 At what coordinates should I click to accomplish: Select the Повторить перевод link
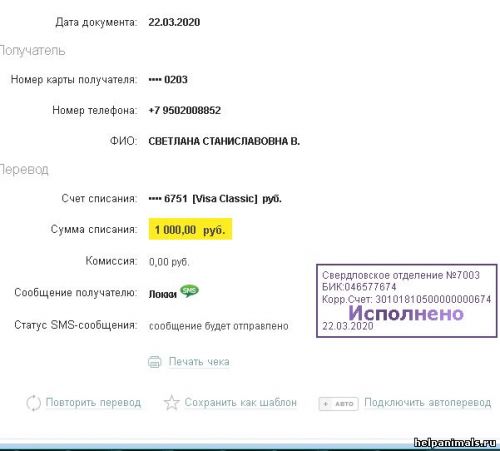pyautogui.click(x=93, y=402)
